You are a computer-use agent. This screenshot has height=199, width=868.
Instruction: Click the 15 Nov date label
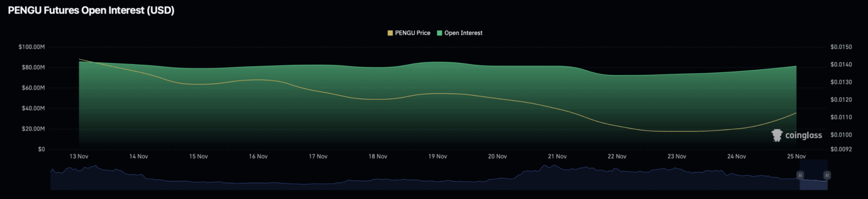pos(198,157)
